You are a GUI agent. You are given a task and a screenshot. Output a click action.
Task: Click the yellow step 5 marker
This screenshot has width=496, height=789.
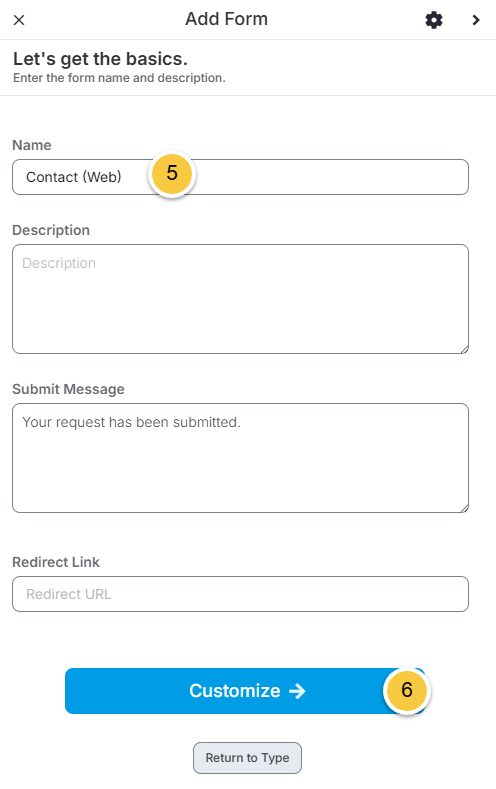coord(172,173)
